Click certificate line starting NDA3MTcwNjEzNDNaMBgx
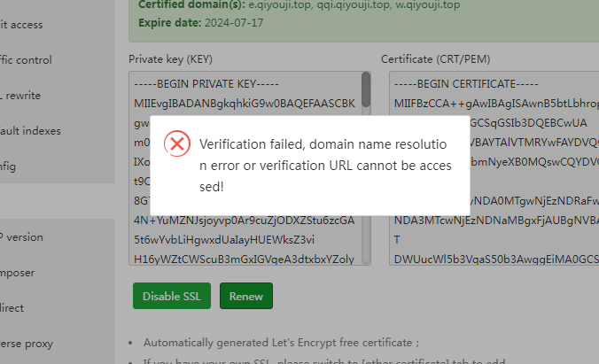 (496, 221)
